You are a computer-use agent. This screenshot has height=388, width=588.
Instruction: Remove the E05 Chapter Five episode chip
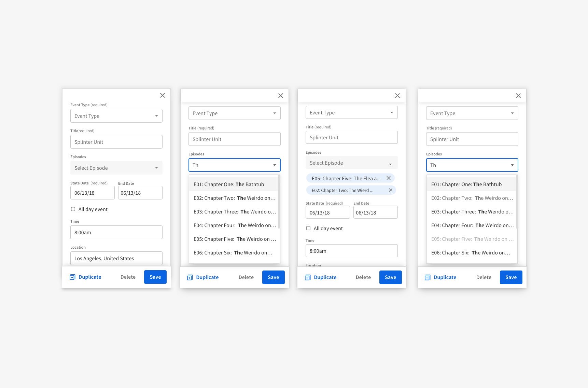[388, 178]
